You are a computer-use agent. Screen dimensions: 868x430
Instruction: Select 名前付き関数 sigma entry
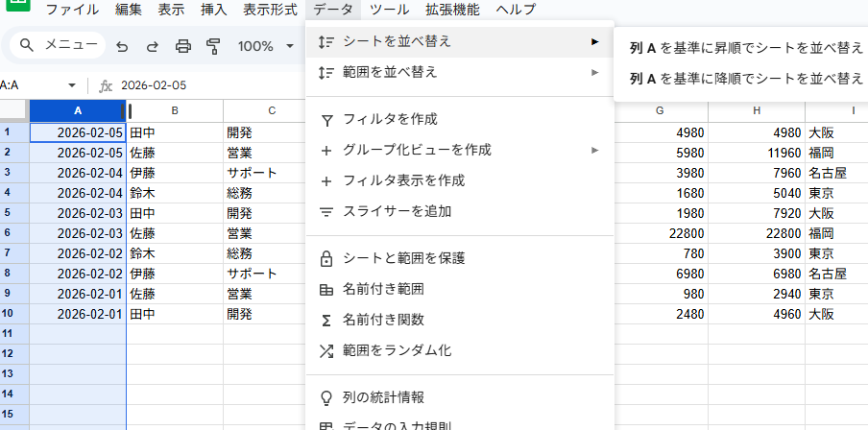(x=383, y=320)
